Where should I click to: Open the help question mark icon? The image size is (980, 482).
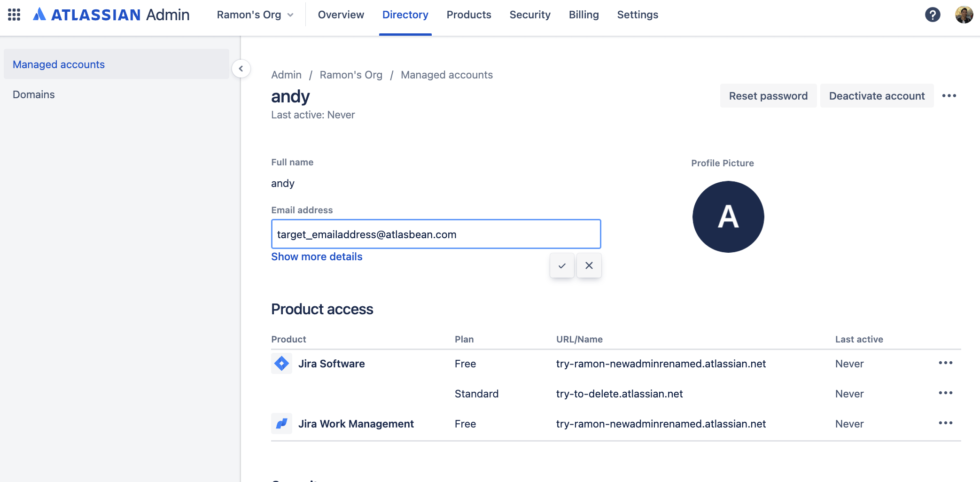(933, 15)
